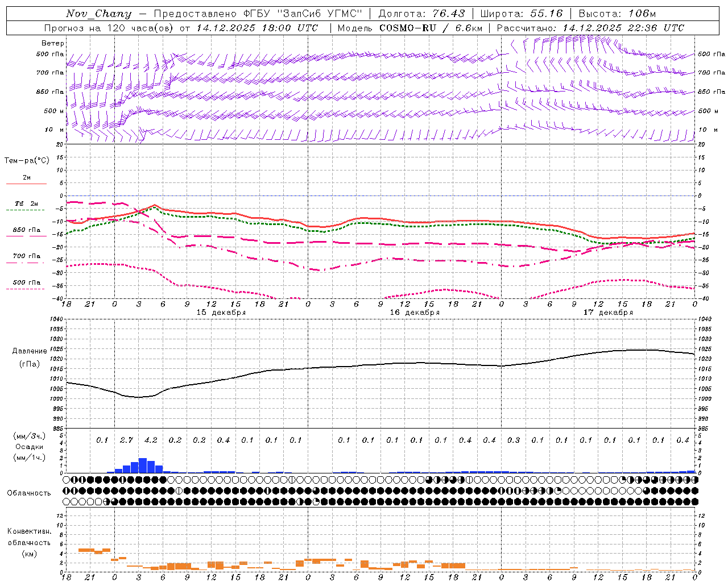728x582 pixels.
Task: Click the computed timestamp 14.12.2025 22:36 UTC
Action: tap(623, 28)
